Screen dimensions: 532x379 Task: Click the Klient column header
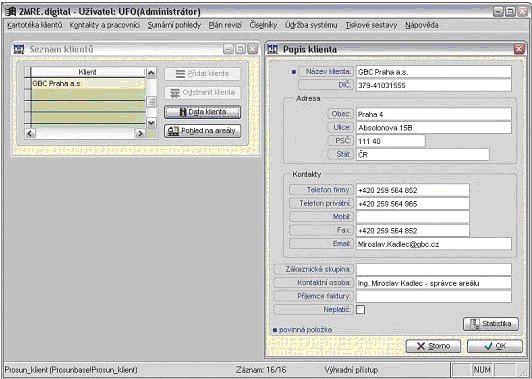coord(88,72)
